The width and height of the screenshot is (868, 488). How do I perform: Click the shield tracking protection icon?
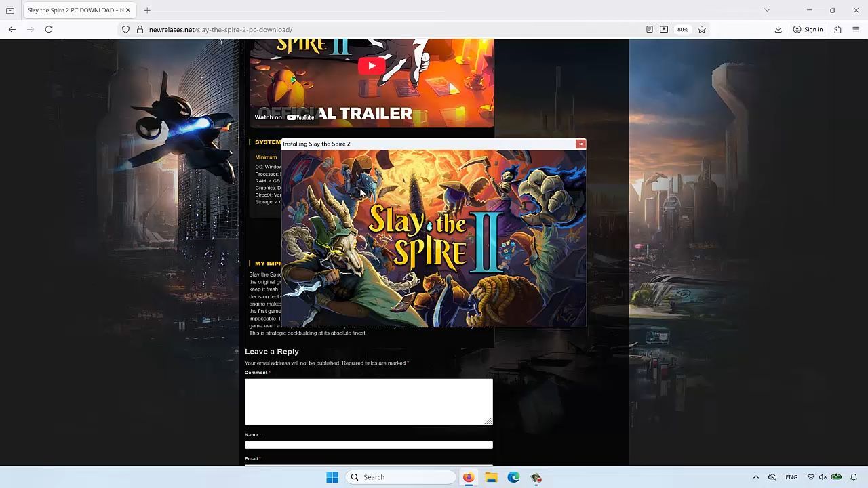pos(125,29)
